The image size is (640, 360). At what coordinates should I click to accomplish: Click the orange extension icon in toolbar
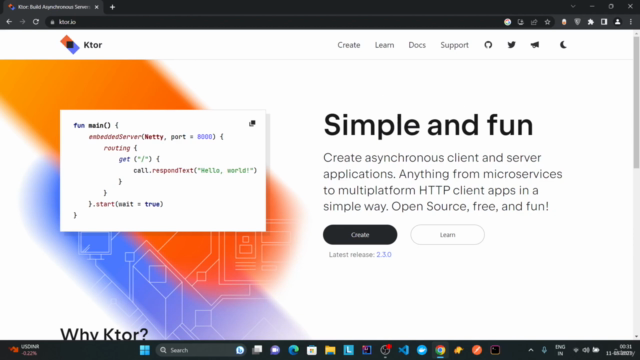564,22
